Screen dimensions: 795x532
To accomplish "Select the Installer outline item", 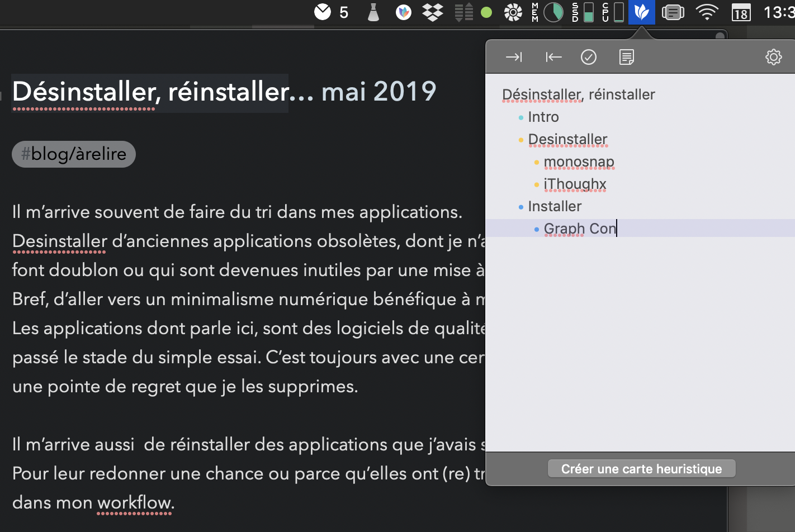I will pos(555,206).
